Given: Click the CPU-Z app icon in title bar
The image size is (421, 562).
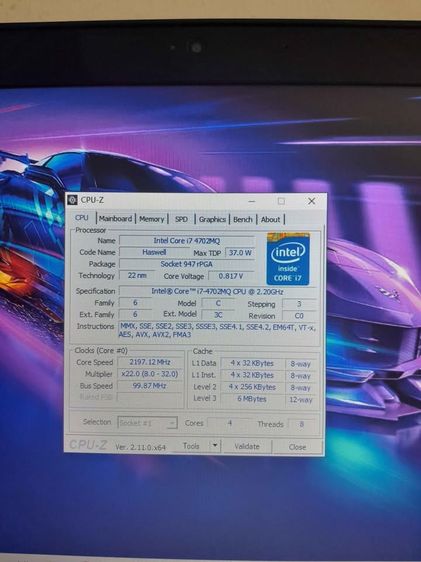Looking at the screenshot, I should point(73,200).
